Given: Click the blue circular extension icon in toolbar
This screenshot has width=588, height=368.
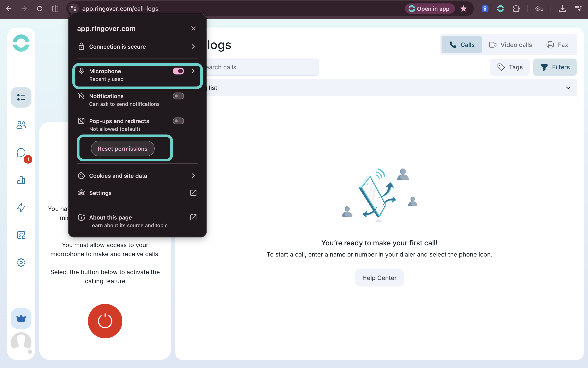Looking at the screenshot, I should (485, 9).
